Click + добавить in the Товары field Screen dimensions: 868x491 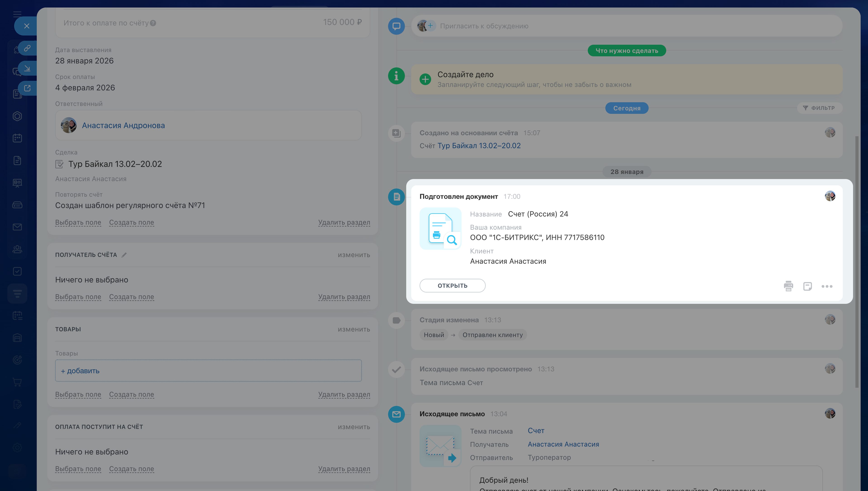click(x=80, y=371)
